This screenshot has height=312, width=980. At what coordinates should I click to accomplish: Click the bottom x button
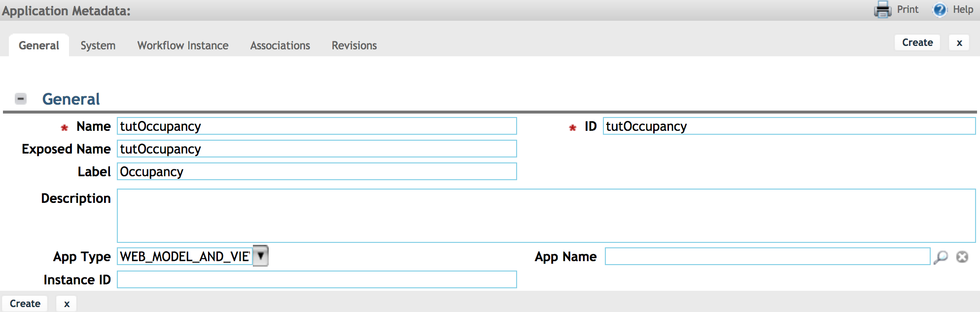67,304
